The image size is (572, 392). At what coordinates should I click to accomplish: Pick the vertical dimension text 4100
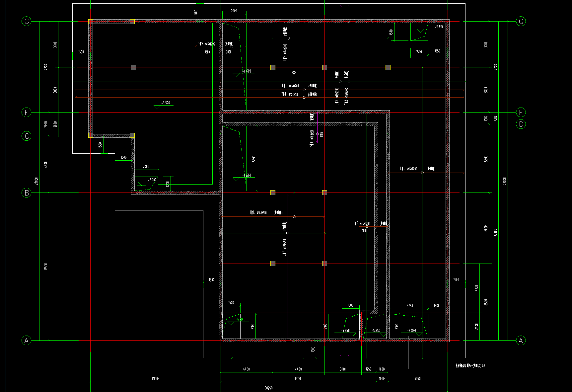point(476,288)
